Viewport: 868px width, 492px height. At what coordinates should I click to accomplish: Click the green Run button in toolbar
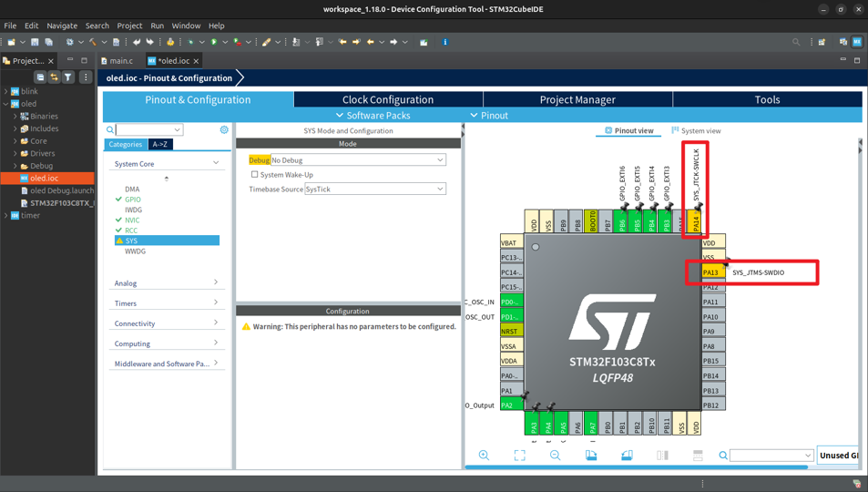point(214,42)
